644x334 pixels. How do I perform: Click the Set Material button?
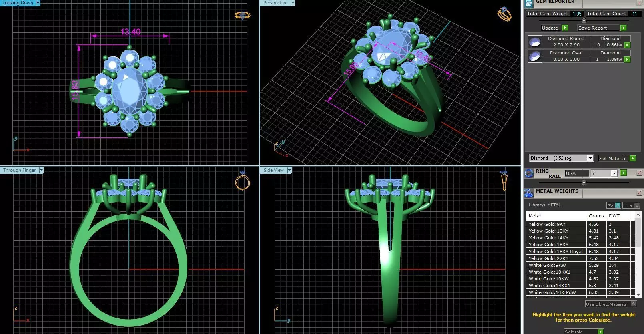coord(612,159)
